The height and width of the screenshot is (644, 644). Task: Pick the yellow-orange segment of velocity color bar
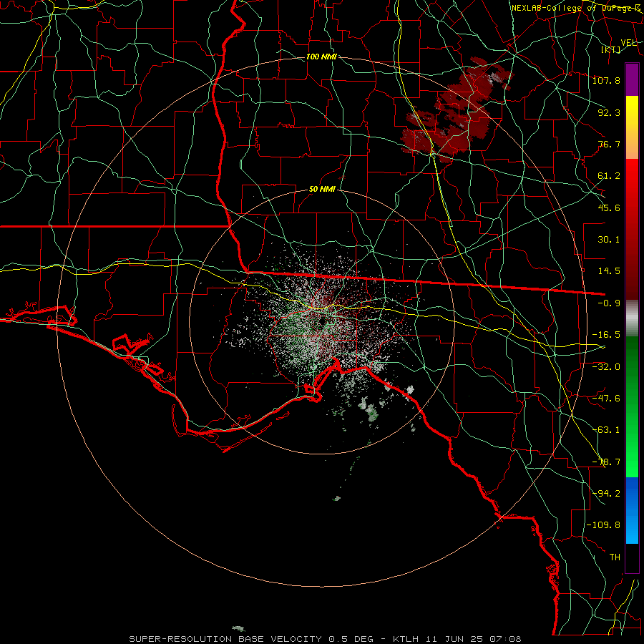pyautogui.click(x=632, y=127)
